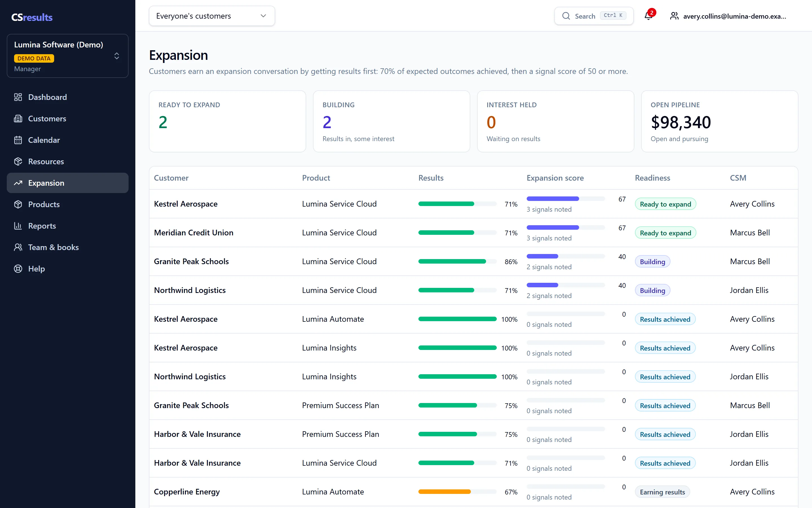
Task: Click the Building summary card
Action: click(392, 121)
